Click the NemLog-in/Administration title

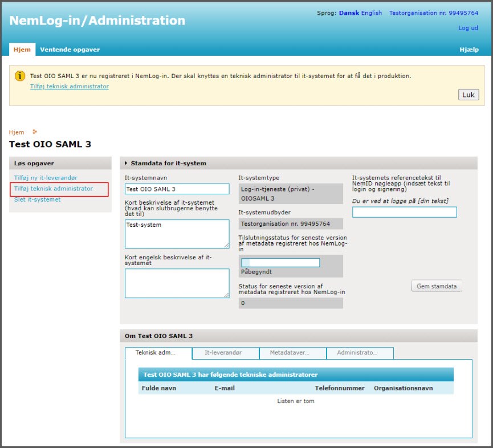pos(97,21)
